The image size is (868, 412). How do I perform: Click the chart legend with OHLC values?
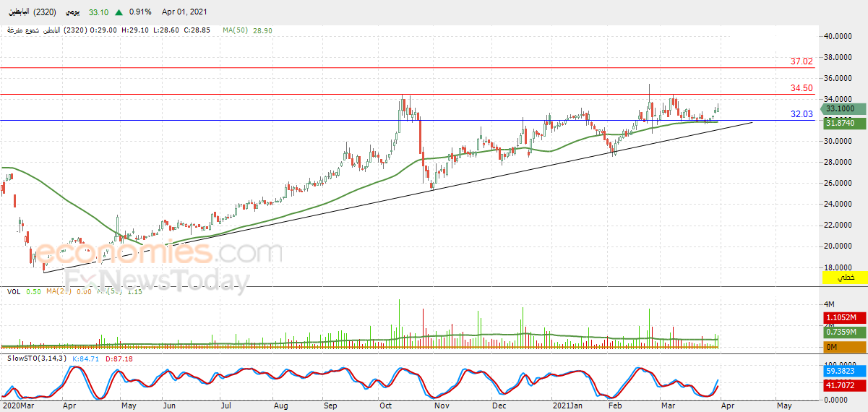click(x=108, y=30)
